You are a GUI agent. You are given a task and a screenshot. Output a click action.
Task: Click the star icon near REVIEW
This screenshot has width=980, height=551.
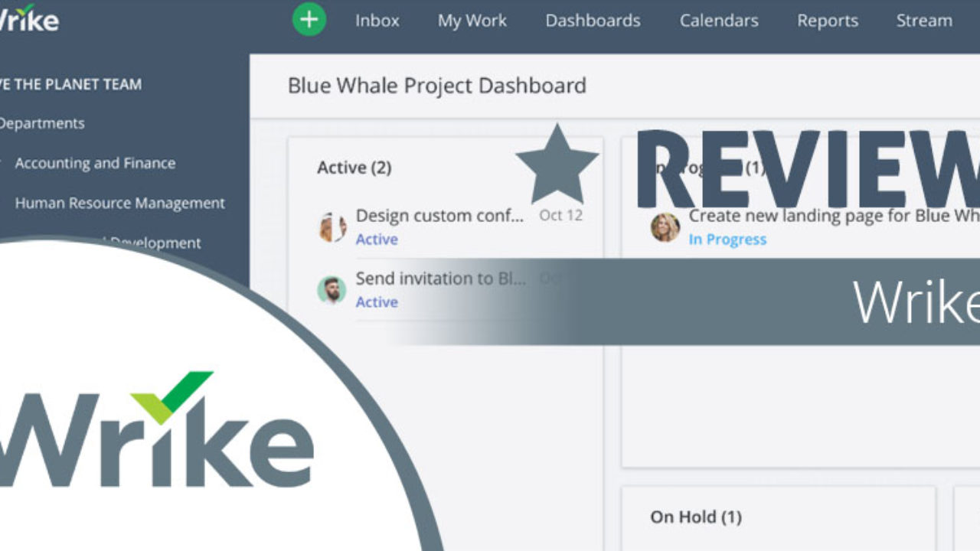coord(557,163)
